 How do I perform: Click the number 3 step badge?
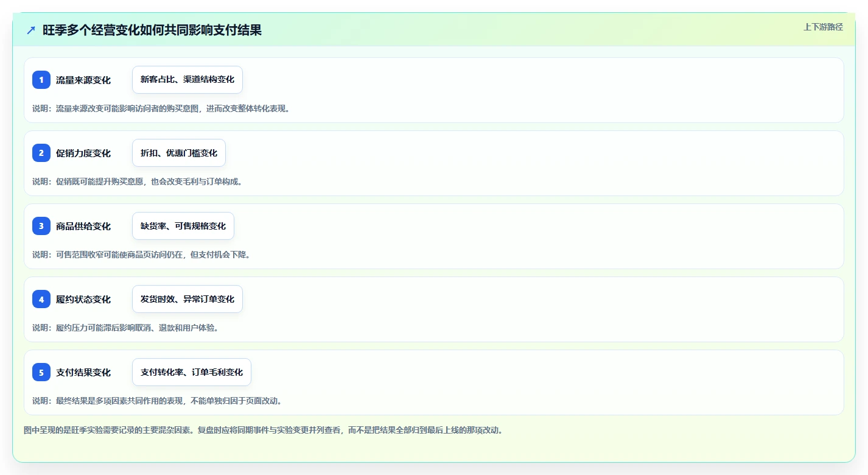tap(41, 226)
